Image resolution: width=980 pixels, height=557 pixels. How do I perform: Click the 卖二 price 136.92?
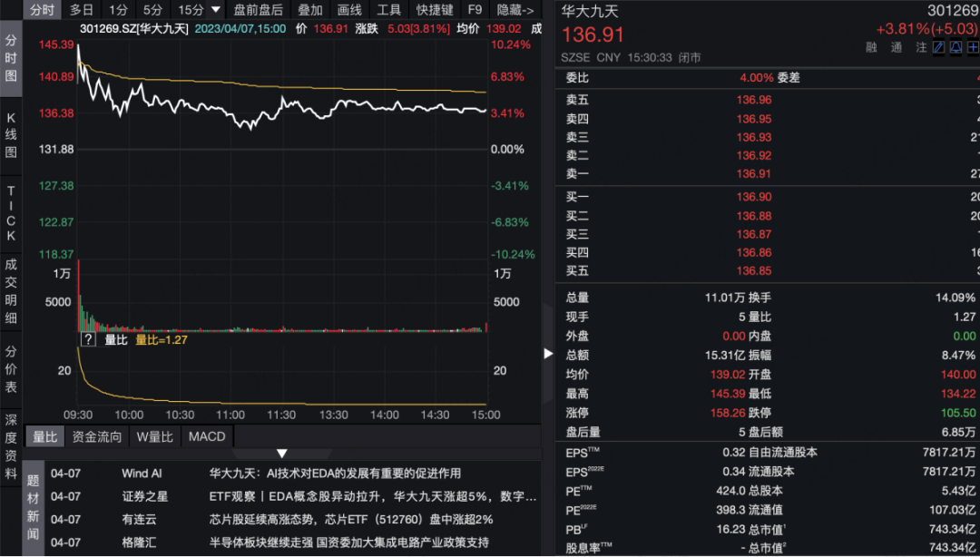coord(754,156)
